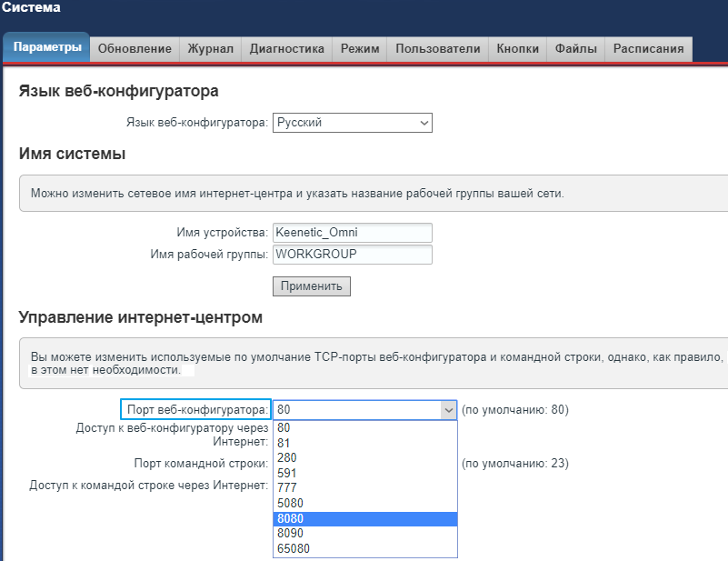Open the Файлы tab
This screenshot has width=728, height=561.
tap(575, 49)
